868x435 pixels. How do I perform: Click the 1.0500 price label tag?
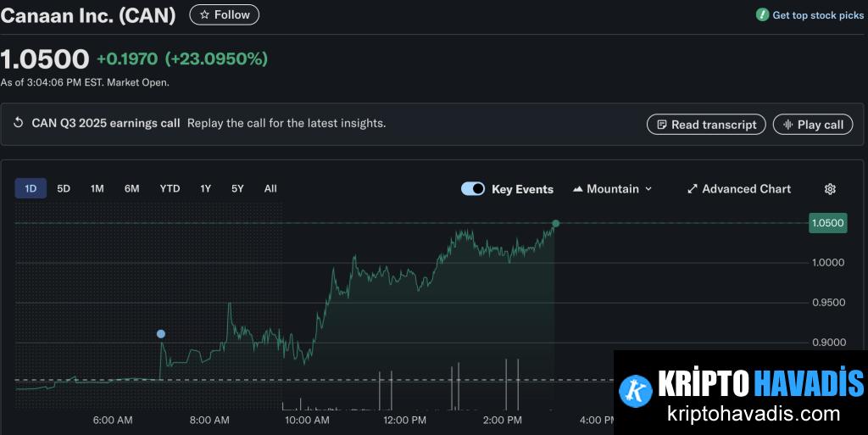(827, 223)
